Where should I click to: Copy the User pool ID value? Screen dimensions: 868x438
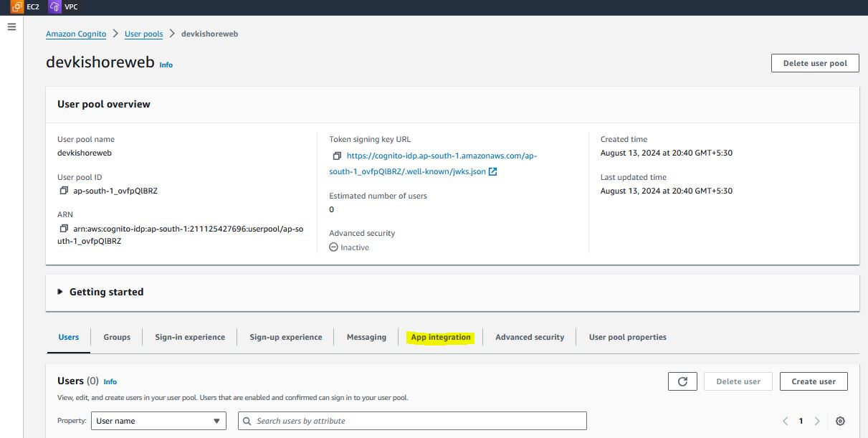pos(64,191)
